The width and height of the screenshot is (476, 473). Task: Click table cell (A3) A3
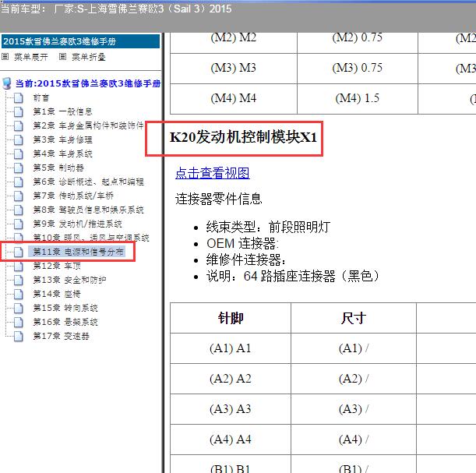[231, 409]
